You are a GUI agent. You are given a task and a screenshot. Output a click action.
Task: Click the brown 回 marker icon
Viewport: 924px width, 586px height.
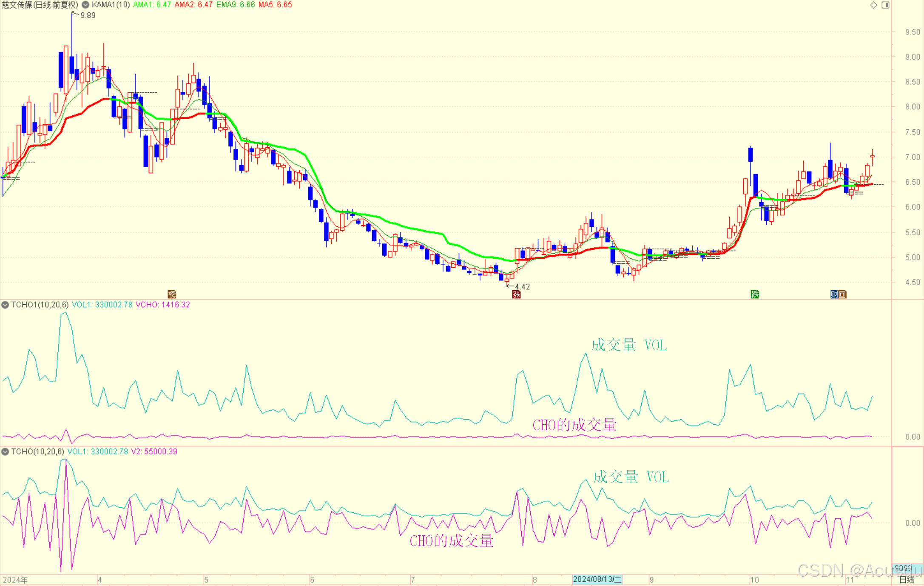point(842,294)
